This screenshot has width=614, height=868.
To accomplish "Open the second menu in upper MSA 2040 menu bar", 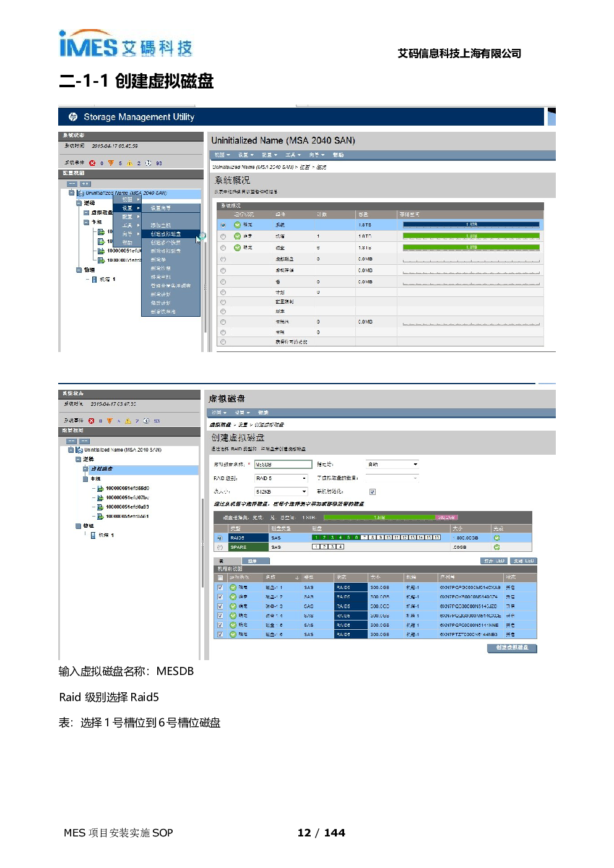I will [x=246, y=155].
